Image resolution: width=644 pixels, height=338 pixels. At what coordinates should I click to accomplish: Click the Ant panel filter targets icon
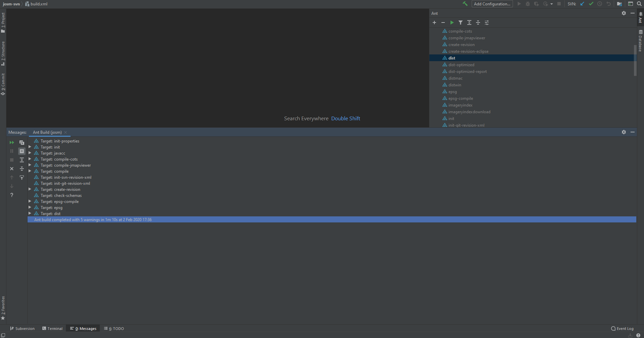click(x=461, y=23)
